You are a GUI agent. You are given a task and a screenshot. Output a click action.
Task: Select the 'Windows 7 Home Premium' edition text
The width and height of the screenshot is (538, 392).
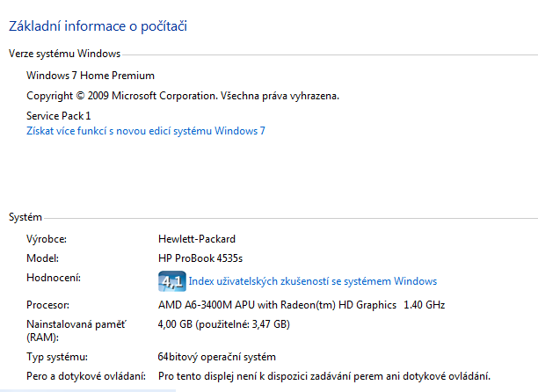91,76
